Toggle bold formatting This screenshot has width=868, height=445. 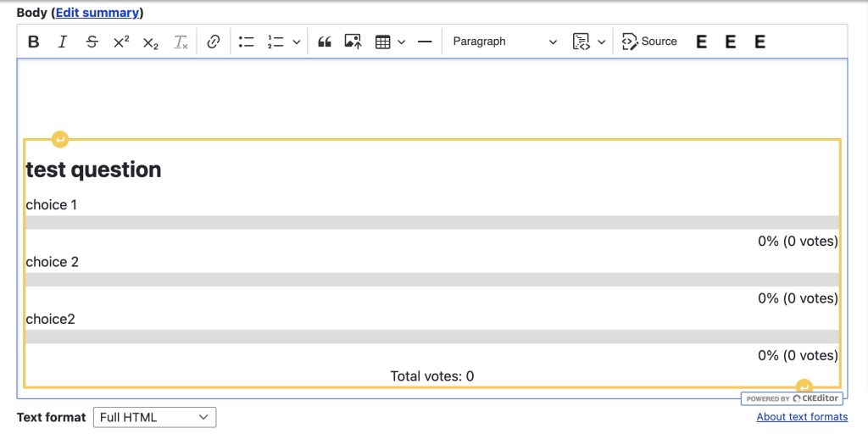(33, 42)
